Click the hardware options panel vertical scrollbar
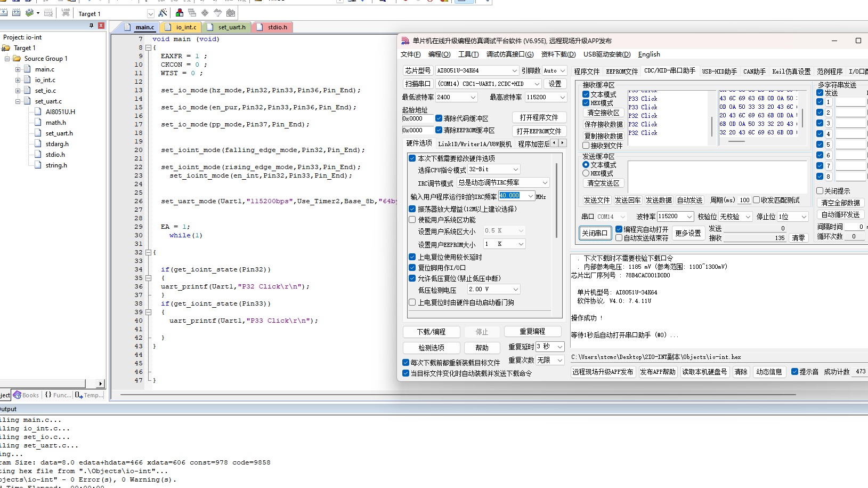 [557, 200]
